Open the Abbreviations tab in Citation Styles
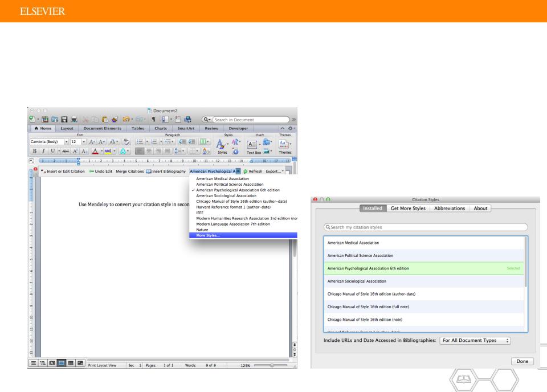Image resolution: width=547 pixels, height=392 pixels. 450,208
